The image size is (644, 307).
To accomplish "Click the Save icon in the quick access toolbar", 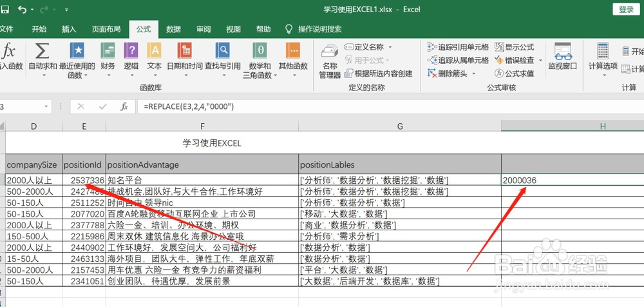I will point(5,9).
